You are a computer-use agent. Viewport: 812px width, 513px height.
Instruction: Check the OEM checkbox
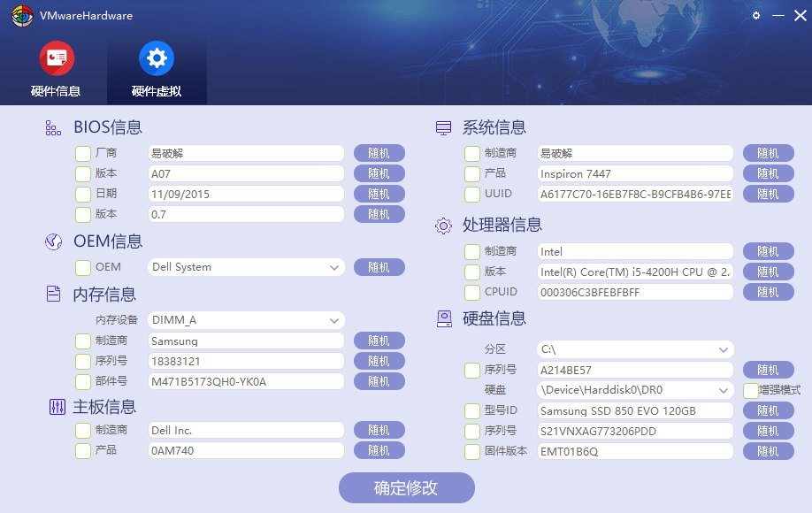(83, 268)
